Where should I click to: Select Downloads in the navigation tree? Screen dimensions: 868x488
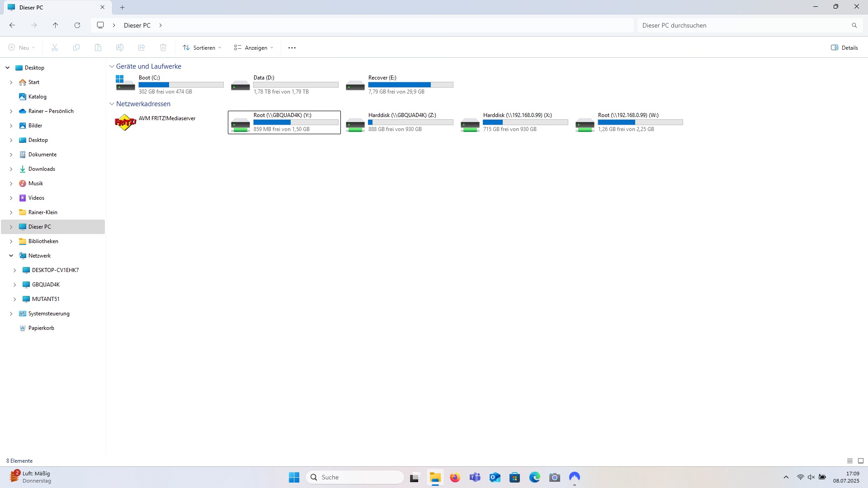tap(42, 169)
